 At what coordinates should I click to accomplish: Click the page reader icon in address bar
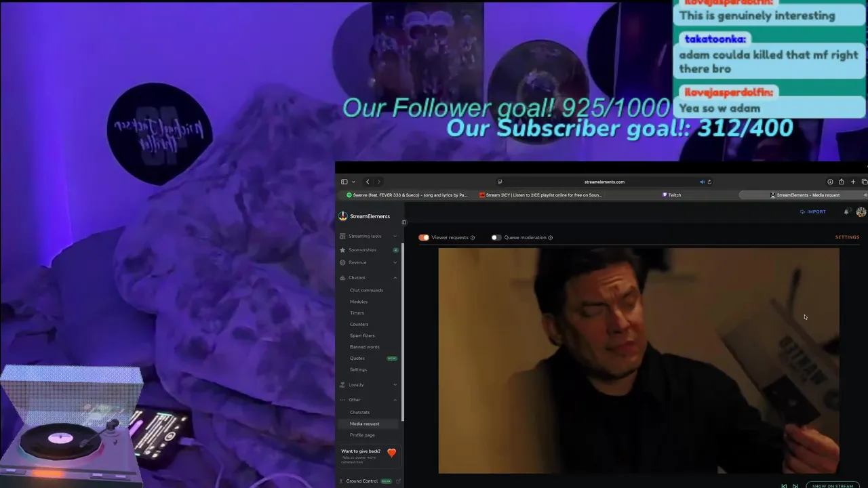(x=500, y=182)
